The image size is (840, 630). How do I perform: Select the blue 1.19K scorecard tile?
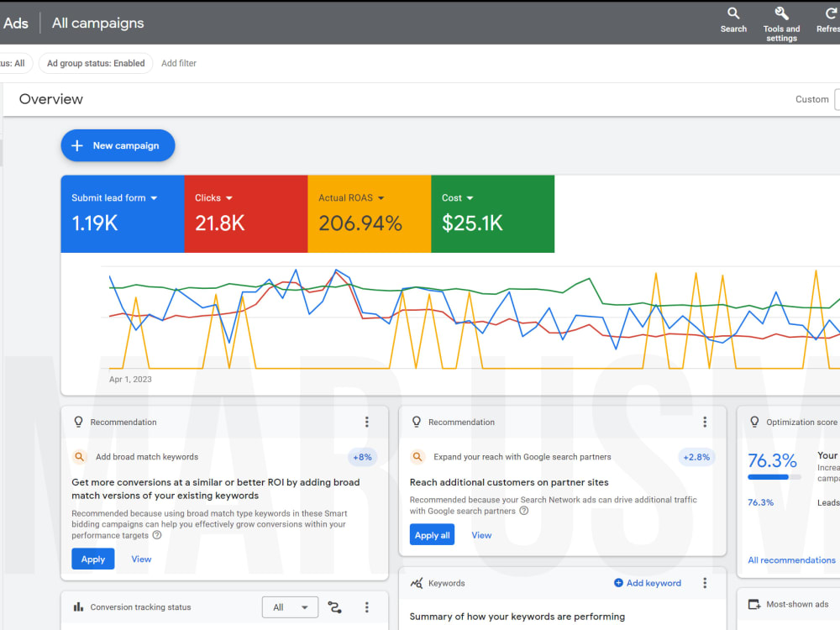coord(123,213)
